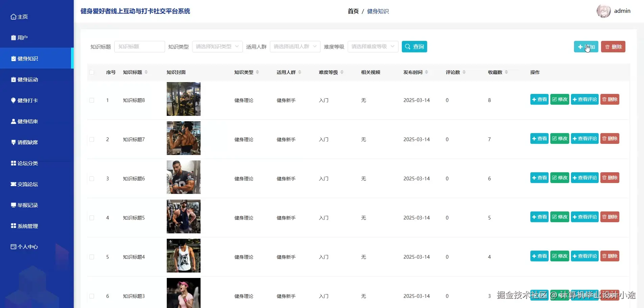Open the 请选择知识类型 dropdown

[217, 46]
